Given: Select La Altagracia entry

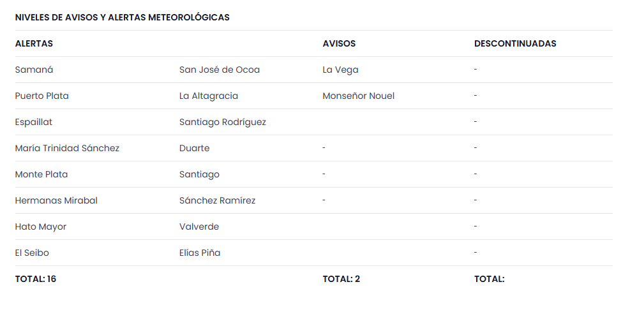Looking at the screenshot, I should (x=209, y=96).
